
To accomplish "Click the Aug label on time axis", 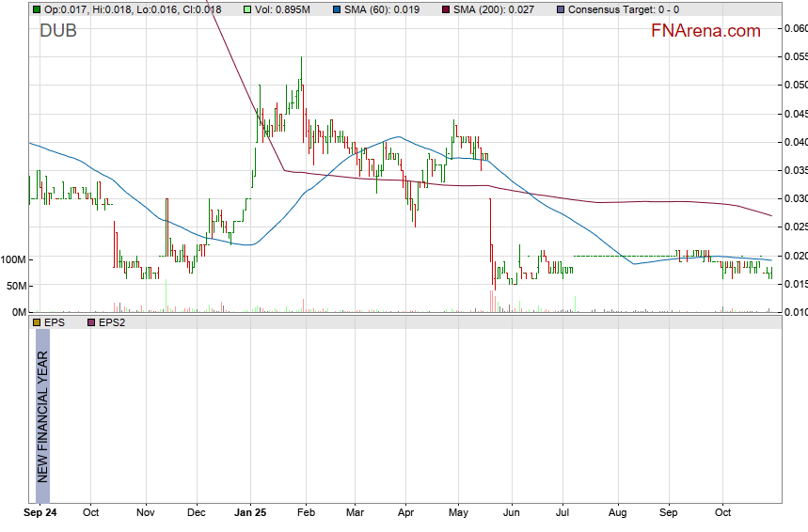I will [617, 514].
